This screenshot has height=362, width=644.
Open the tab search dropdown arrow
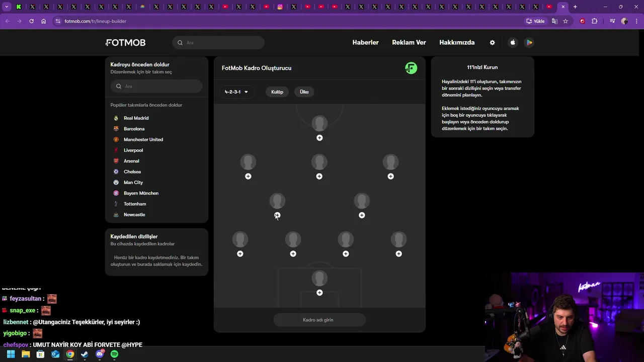click(x=7, y=7)
